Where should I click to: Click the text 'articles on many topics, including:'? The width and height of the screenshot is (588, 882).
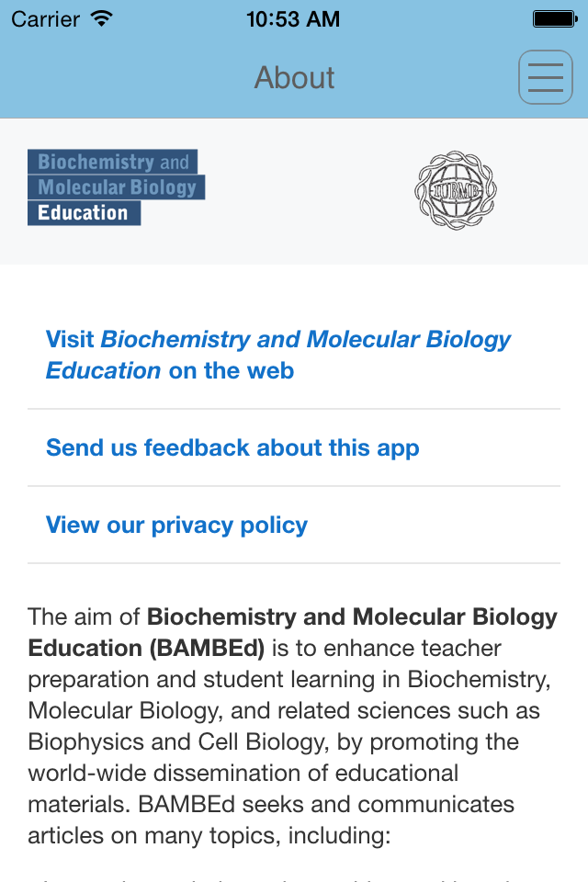209,835
